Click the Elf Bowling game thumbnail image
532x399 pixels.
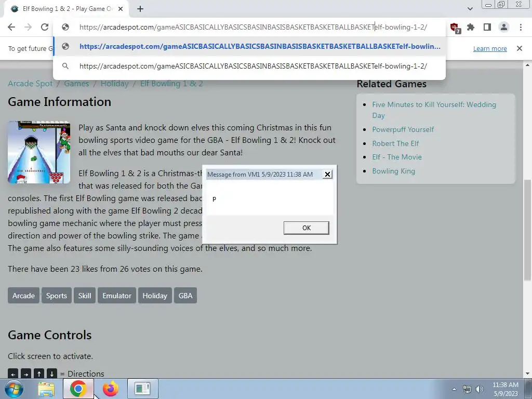click(x=39, y=152)
